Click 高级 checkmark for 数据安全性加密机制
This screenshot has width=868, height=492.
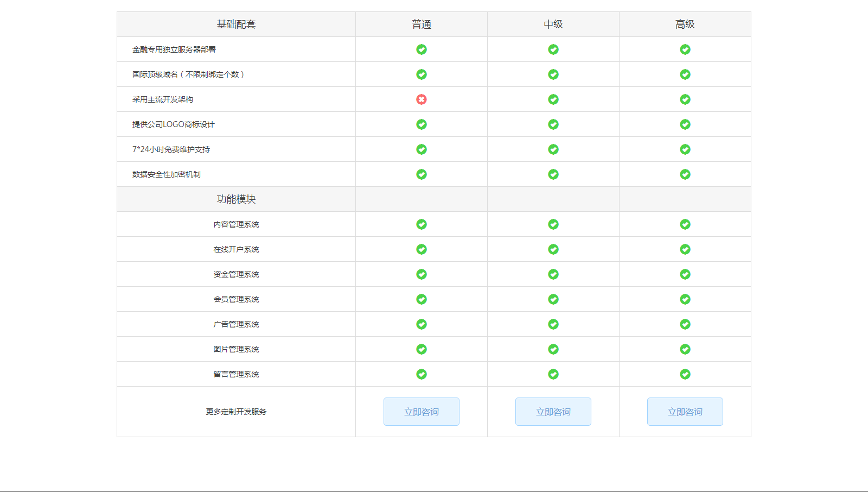coord(685,174)
